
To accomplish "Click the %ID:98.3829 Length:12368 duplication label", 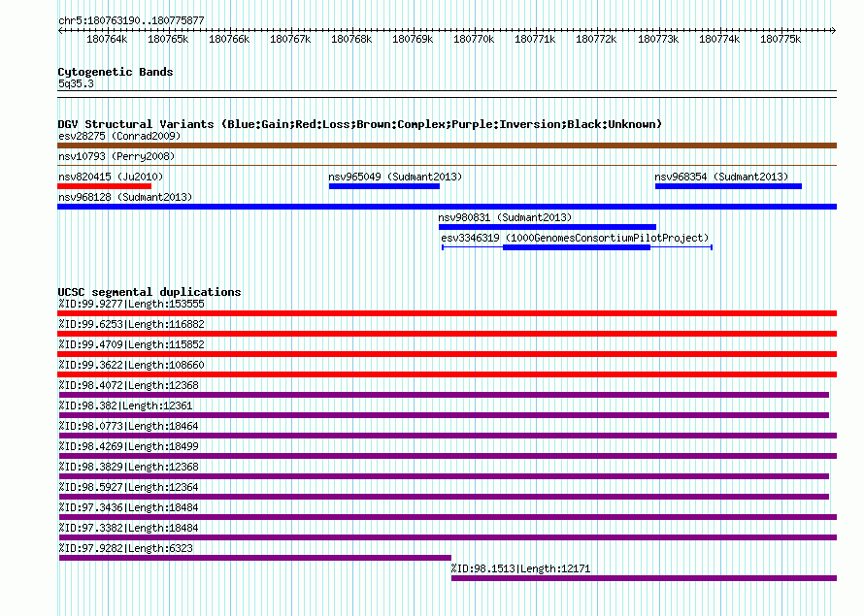I will tap(128, 467).
